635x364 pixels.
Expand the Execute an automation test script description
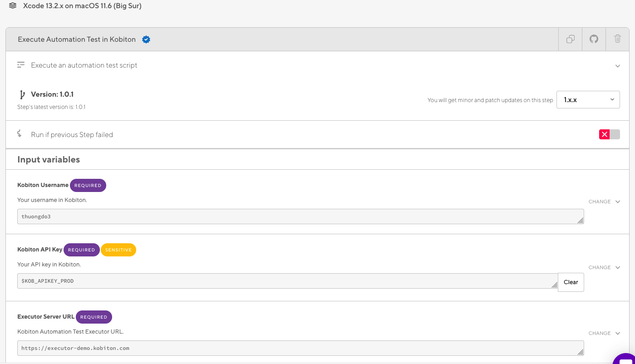coord(618,66)
